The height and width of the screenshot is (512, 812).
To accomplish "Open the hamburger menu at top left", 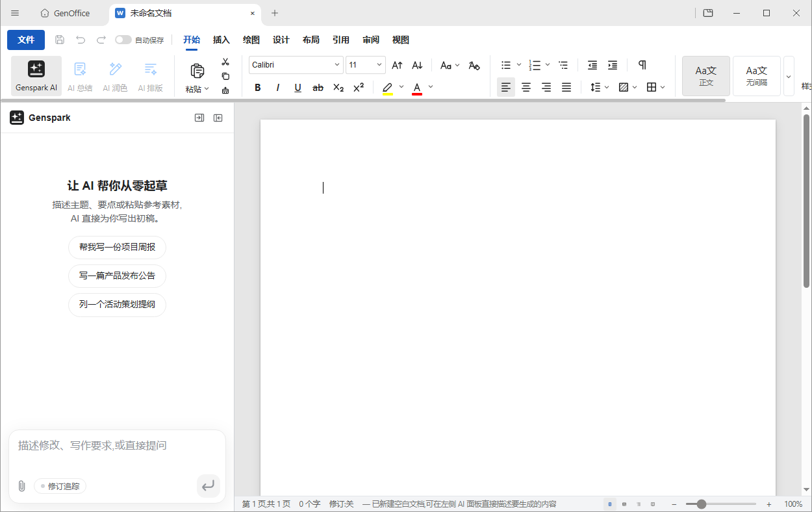I will coord(15,13).
